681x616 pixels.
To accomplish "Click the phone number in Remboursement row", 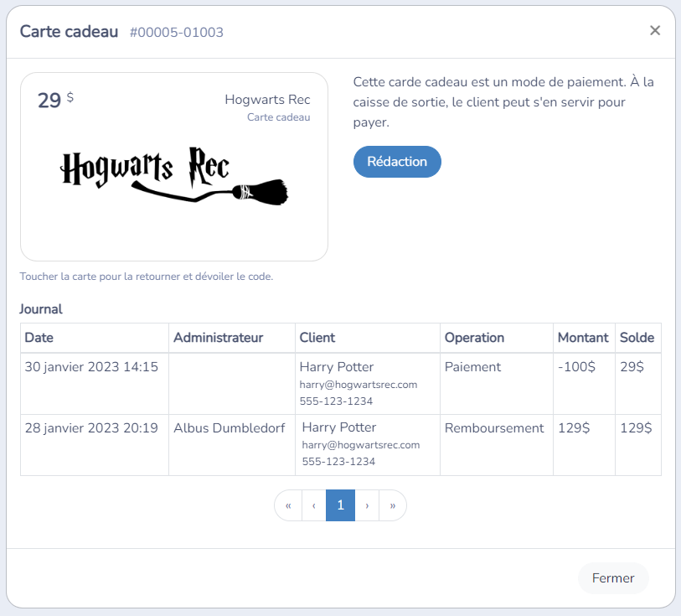I will [x=338, y=461].
